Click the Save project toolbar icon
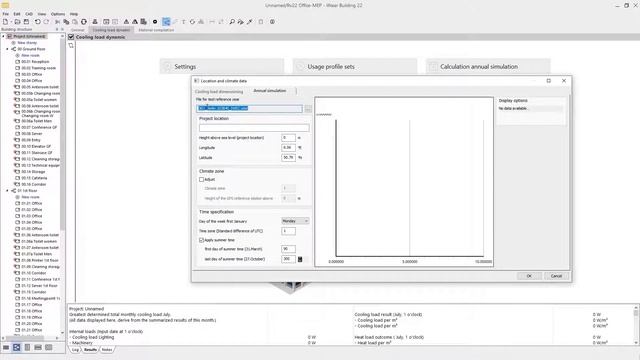 pyautogui.click(x=26, y=22)
